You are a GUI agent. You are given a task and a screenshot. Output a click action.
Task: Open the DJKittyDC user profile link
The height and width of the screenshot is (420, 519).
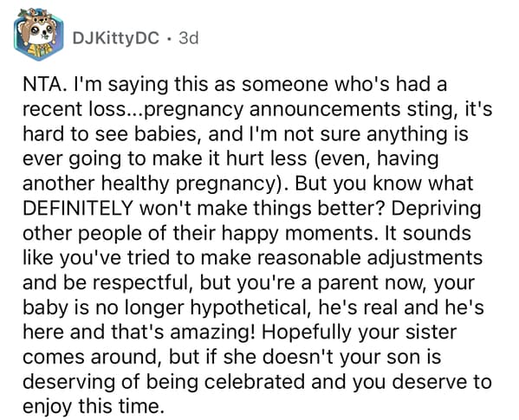(116, 38)
